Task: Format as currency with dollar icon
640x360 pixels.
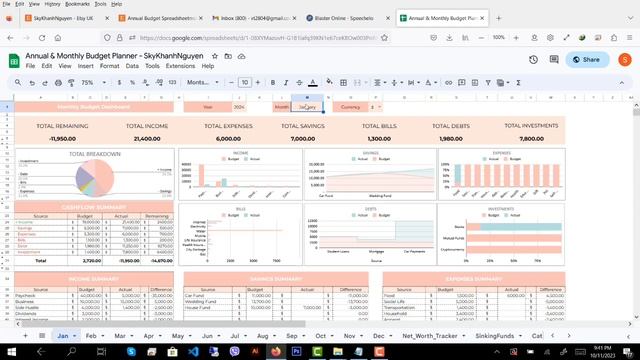Action: pos(119,82)
